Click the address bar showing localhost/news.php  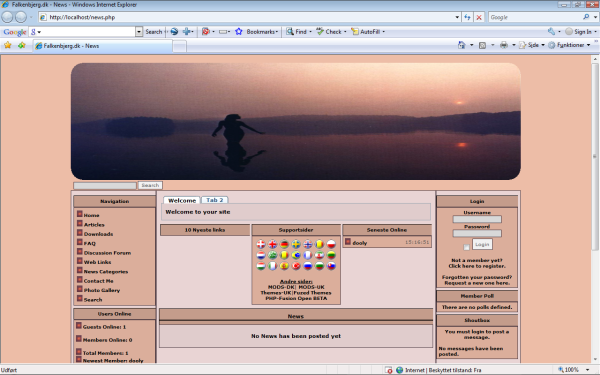(247, 17)
